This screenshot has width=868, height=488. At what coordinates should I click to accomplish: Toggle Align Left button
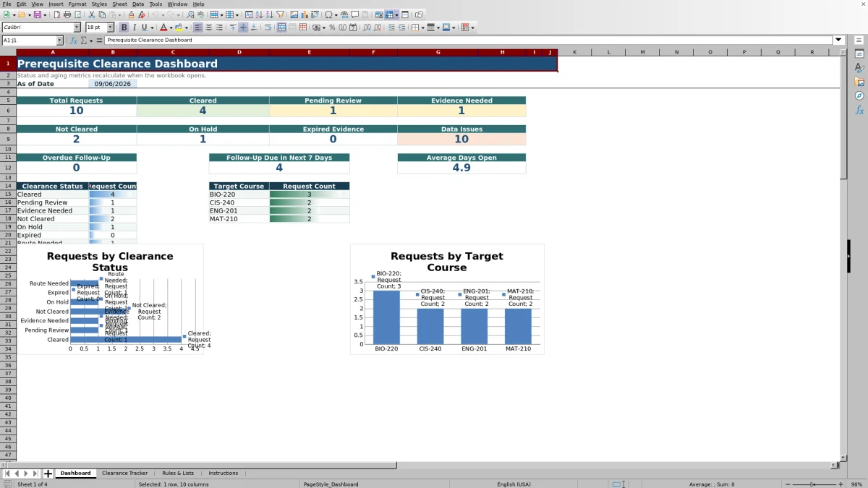(197, 27)
